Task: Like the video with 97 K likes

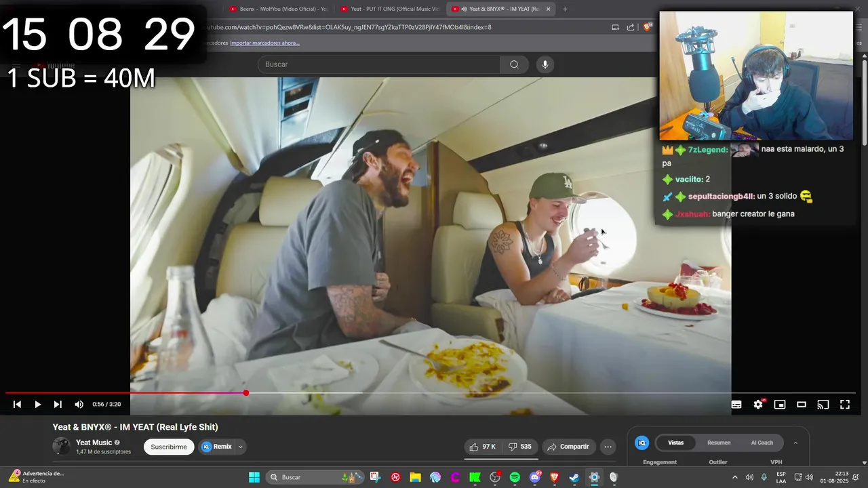Action: pyautogui.click(x=483, y=447)
